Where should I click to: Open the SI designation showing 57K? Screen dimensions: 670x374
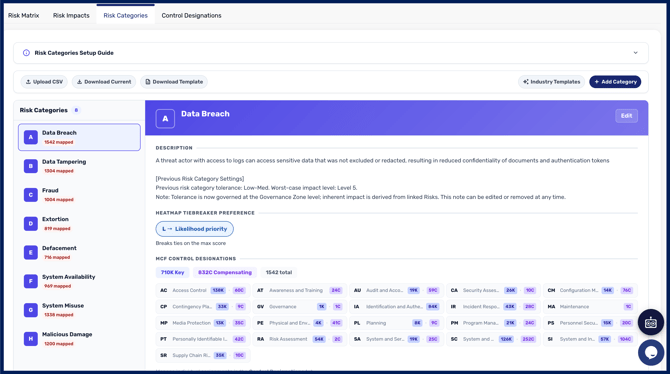click(x=591, y=339)
